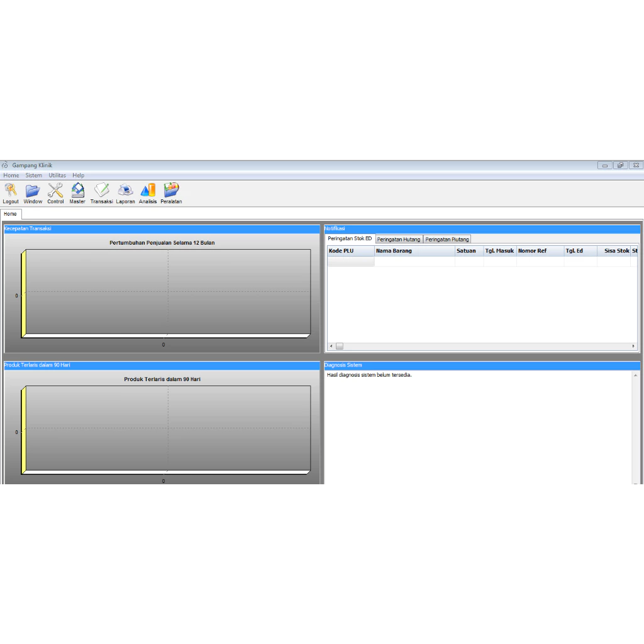The image size is (644, 644).
Task: Click right arrow of notification horizontal scrollbar
Action: pyautogui.click(x=633, y=347)
